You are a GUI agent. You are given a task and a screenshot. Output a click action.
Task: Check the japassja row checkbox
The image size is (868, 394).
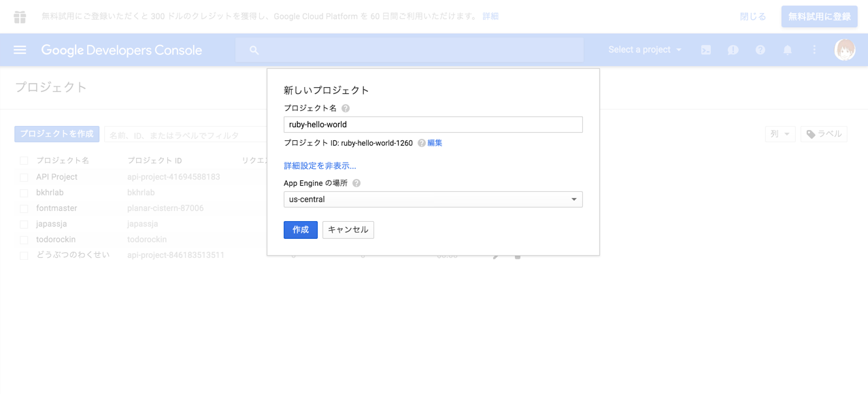click(x=24, y=224)
